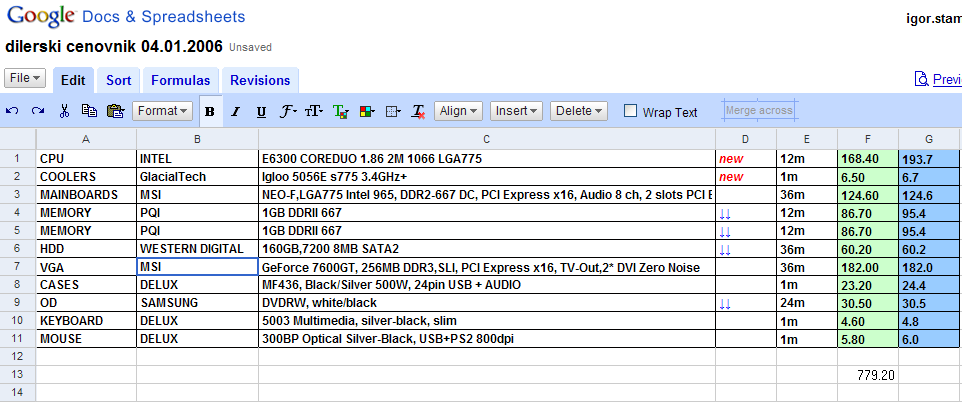Open the Format dropdown
Viewport: 962px width, 402px height.
(x=163, y=111)
